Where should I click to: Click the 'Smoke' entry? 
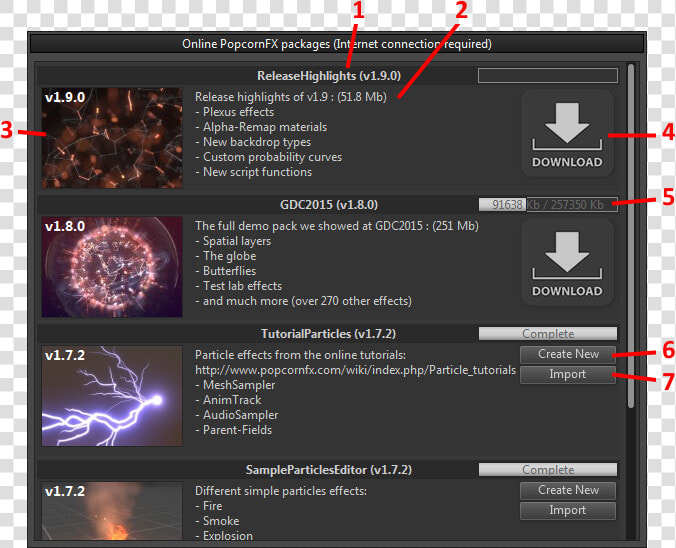(x=217, y=521)
